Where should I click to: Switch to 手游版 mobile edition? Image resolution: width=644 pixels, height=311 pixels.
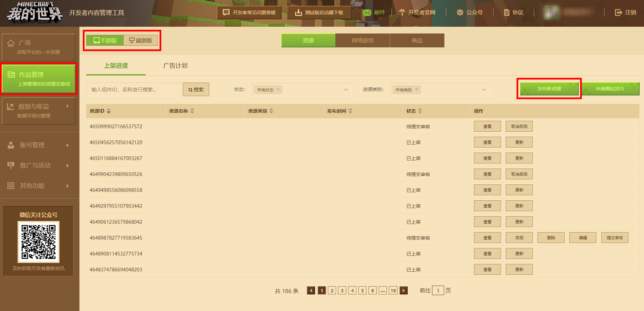click(x=105, y=40)
